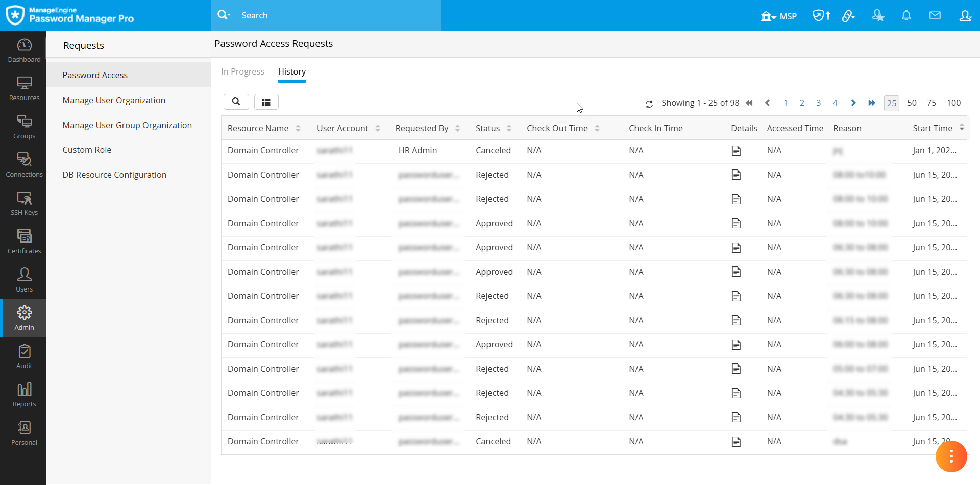Click the refresh icon beside Showing count
Image resolution: width=980 pixels, height=485 pixels.
tap(649, 104)
